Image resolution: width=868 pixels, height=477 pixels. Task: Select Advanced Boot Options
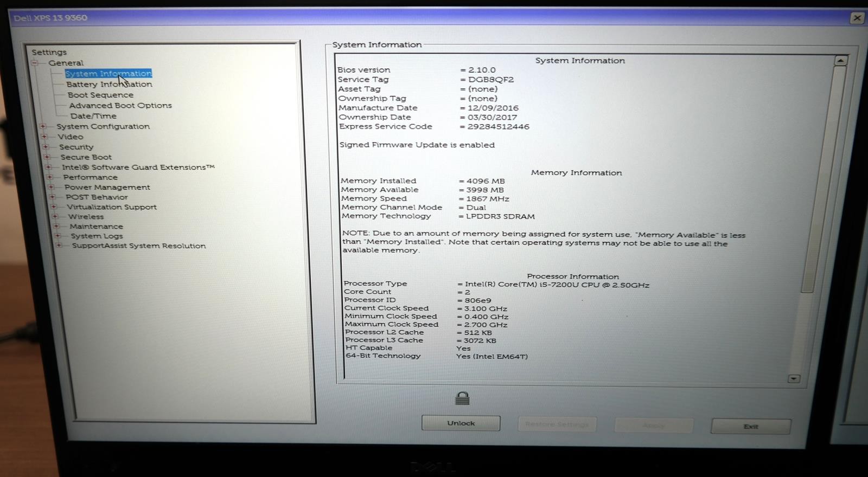point(120,106)
